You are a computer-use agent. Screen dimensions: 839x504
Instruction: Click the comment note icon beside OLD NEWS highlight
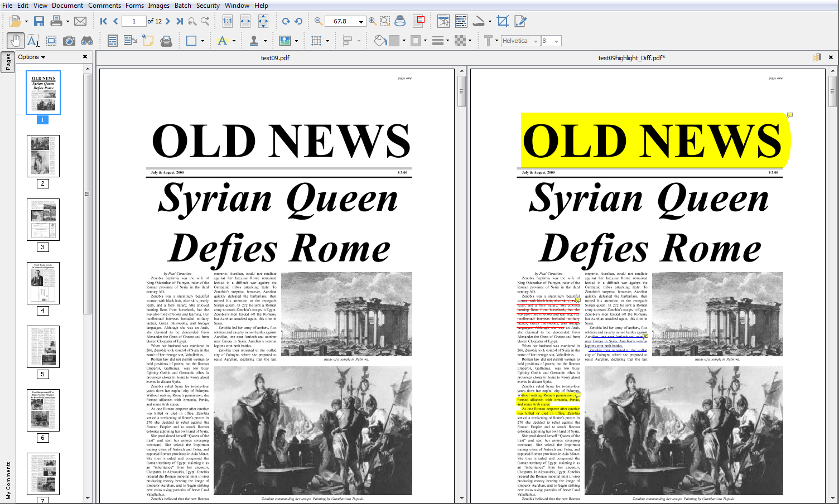point(790,115)
